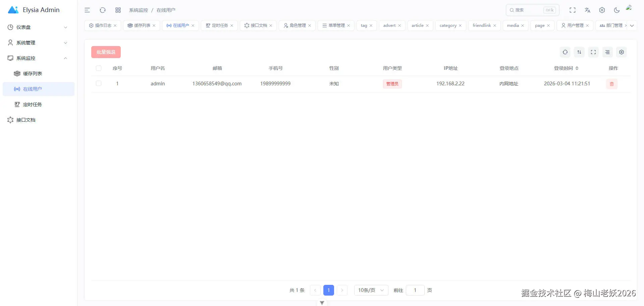Force logout admin with red trash icon

coord(612,84)
